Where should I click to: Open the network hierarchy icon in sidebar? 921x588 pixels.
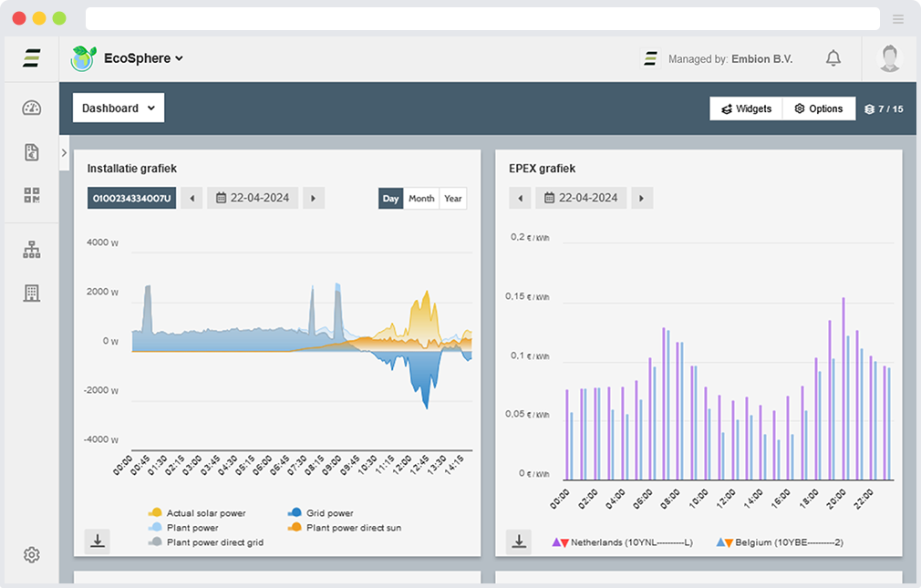(32, 250)
